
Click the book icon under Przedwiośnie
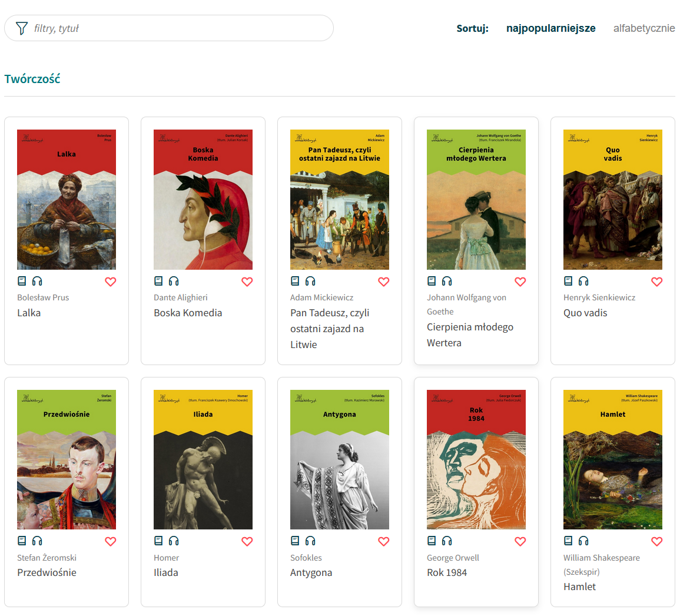click(x=22, y=541)
